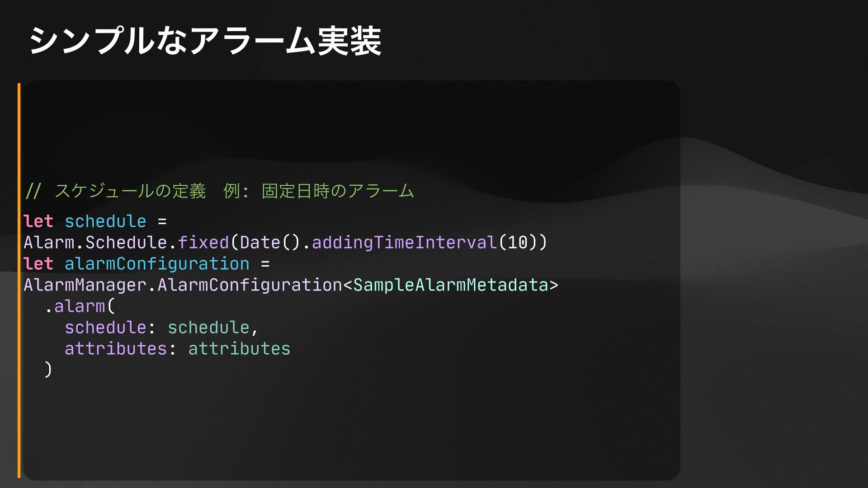Click the second 'let' keyword before alarmConfiguration
868x488 pixels.
38,264
